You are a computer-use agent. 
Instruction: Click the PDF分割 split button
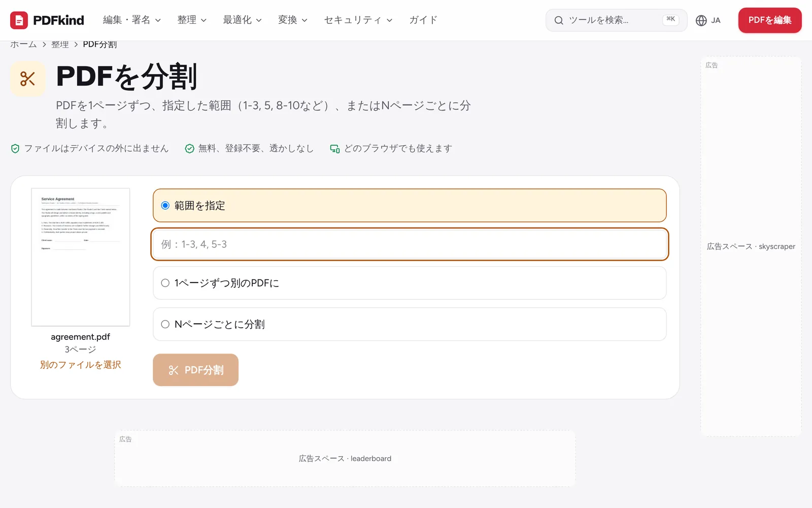point(195,370)
